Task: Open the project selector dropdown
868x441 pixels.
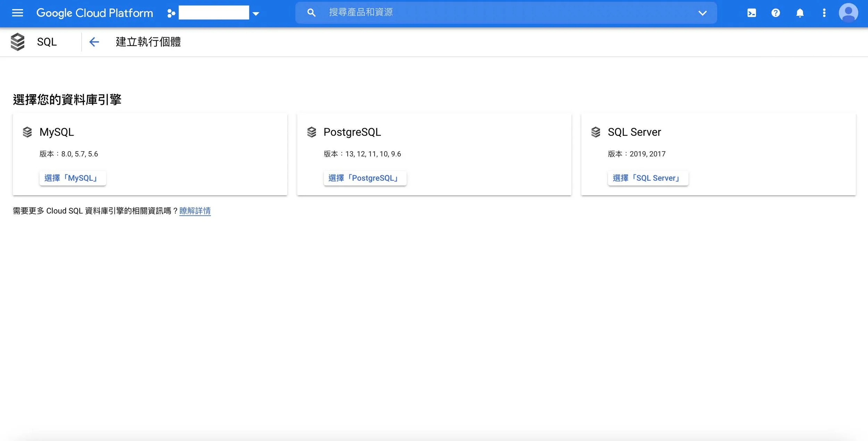Action: (256, 14)
